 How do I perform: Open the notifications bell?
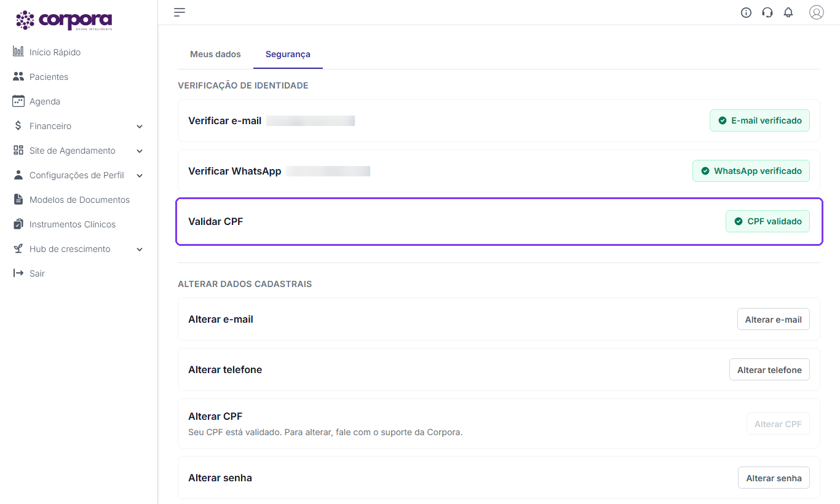click(x=788, y=12)
